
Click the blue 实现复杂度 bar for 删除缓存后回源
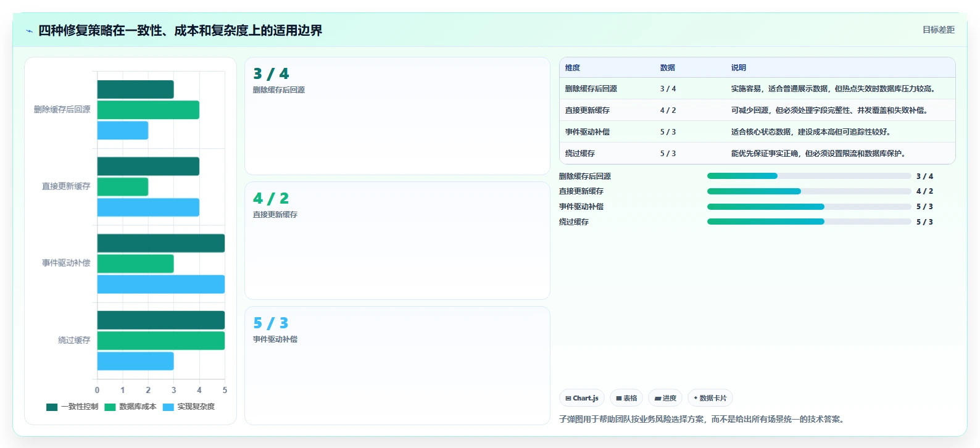click(123, 130)
